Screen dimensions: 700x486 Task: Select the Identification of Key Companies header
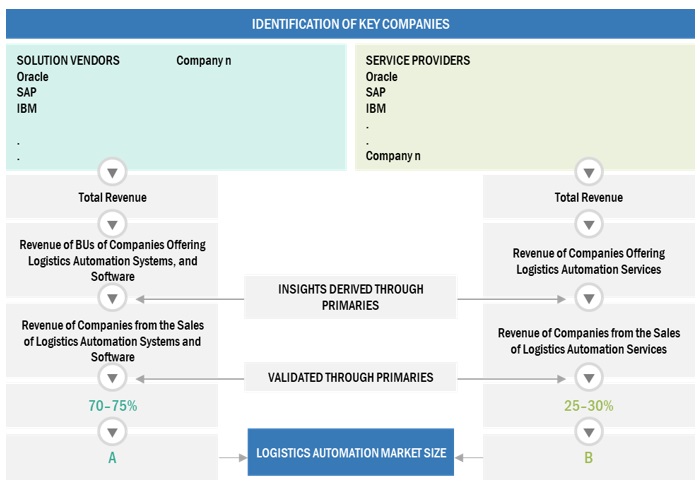(350, 23)
